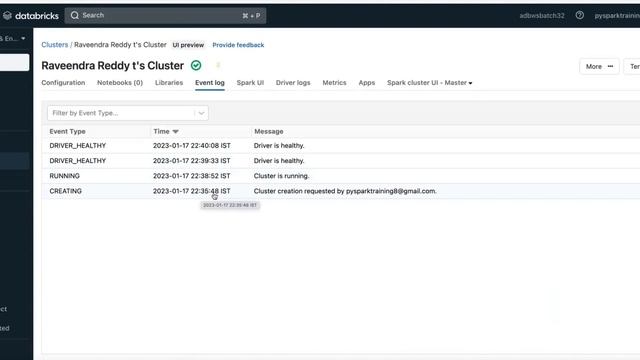Click the search magnifier icon
640x360 pixels.
75,15
